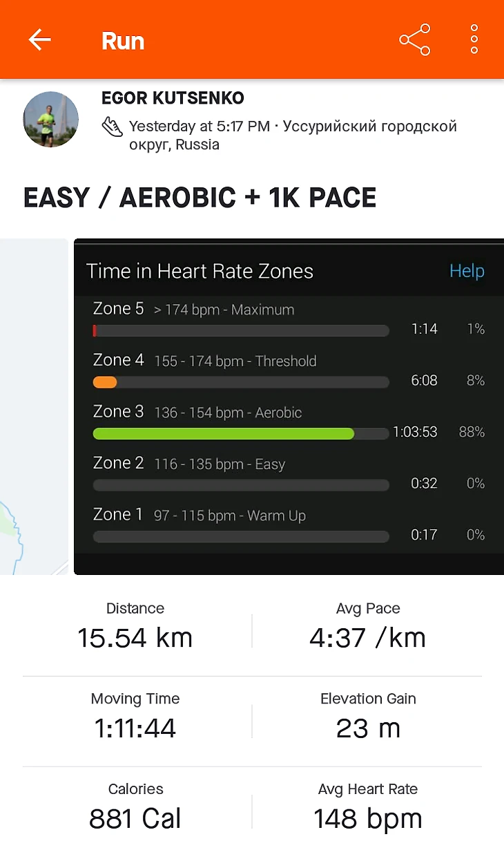
Task: Tap the Easy / Aerobic + 1K Pace title
Action: click(x=200, y=198)
